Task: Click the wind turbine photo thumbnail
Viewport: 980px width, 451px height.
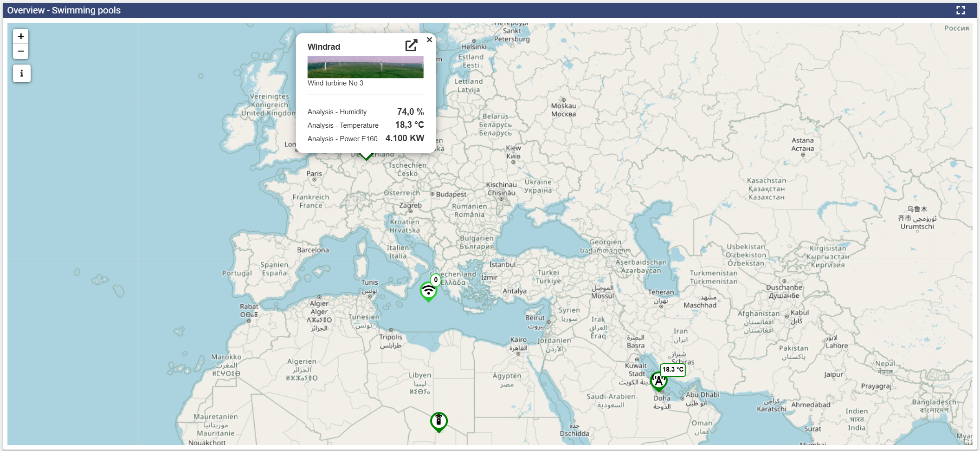Action: tap(365, 67)
